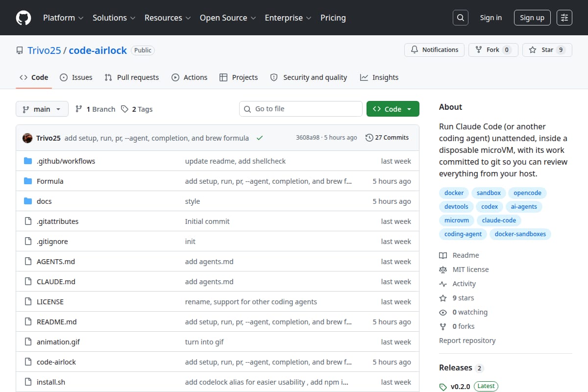The height and width of the screenshot is (392, 588).
Task: Select the claude-code topic tag
Action: (x=499, y=220)
